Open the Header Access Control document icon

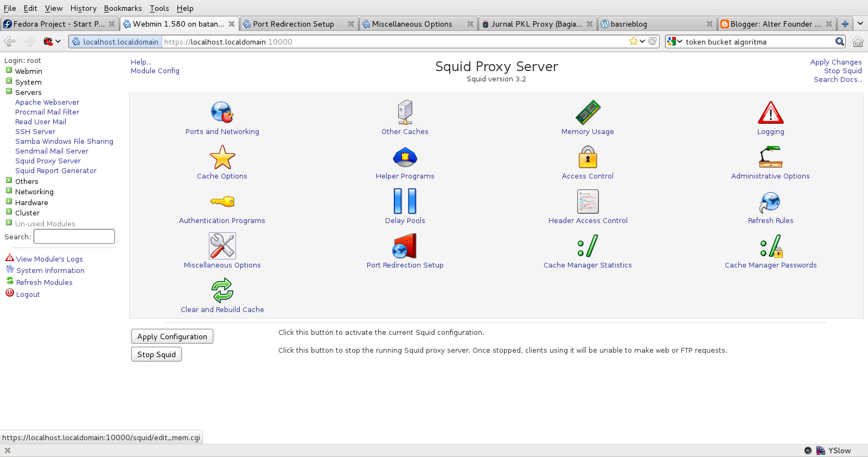click(x=588, y=201)
